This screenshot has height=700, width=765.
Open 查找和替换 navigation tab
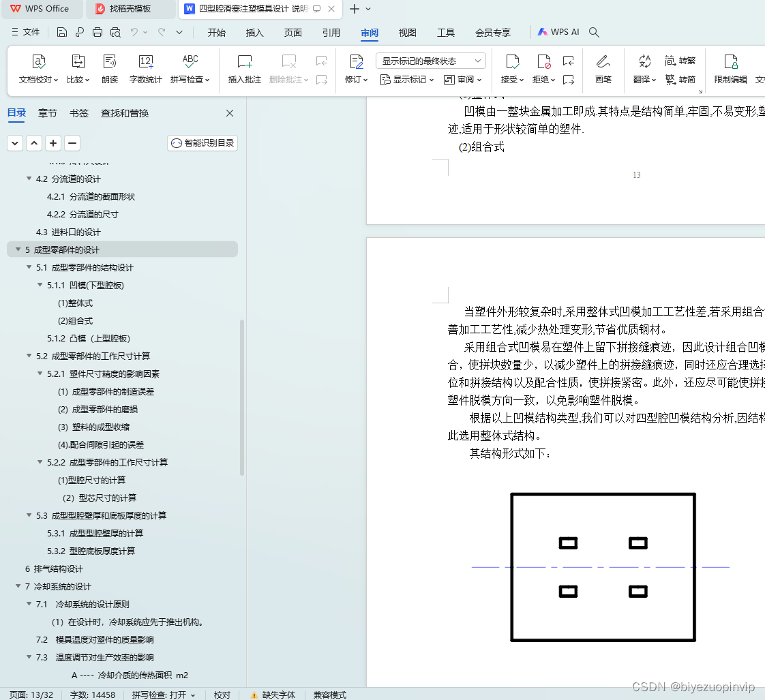click(124, 113)
